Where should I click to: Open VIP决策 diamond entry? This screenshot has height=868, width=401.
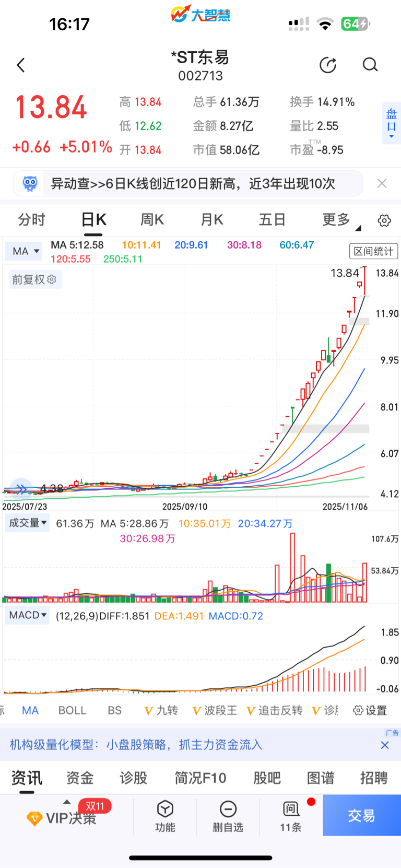62,818
